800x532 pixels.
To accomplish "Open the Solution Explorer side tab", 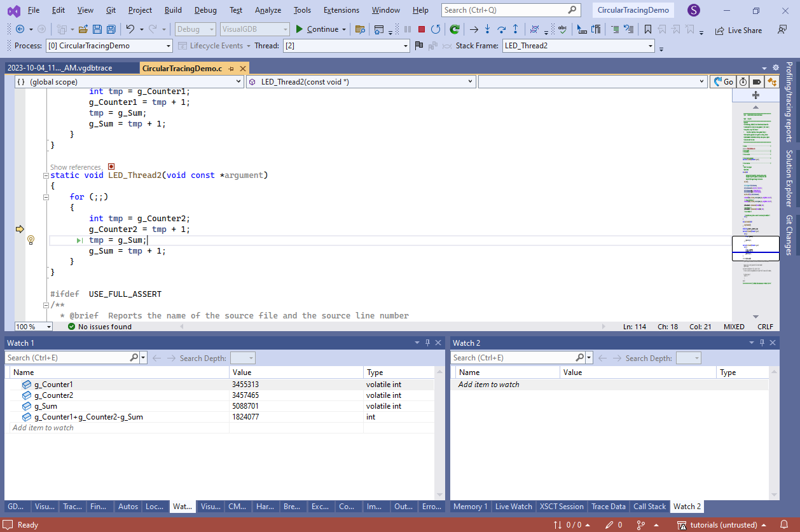I will click(789, 179).
